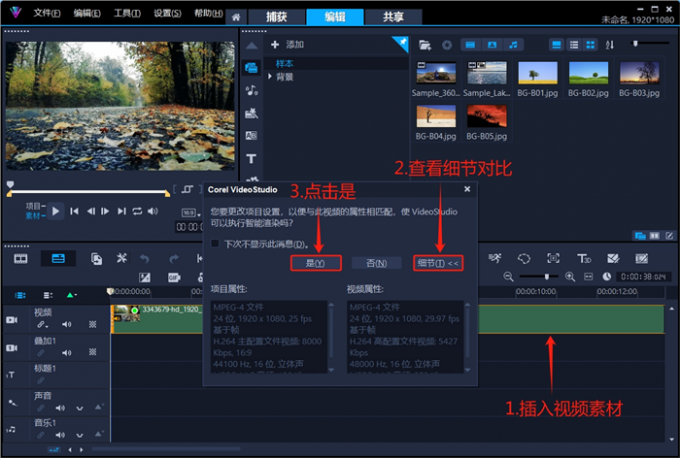Open the 工具 menu
The height and width of the screenshot is (458, 680).
pos(127,13)
